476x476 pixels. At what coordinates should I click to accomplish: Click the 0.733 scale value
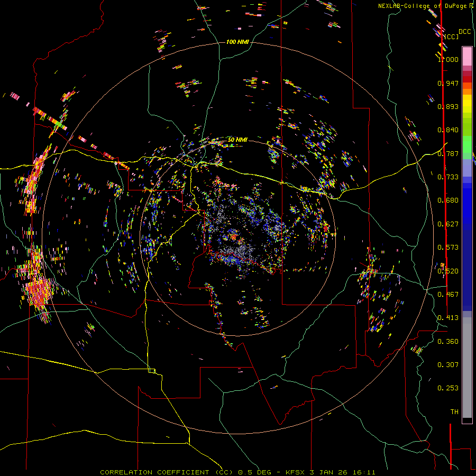(448, 177)
